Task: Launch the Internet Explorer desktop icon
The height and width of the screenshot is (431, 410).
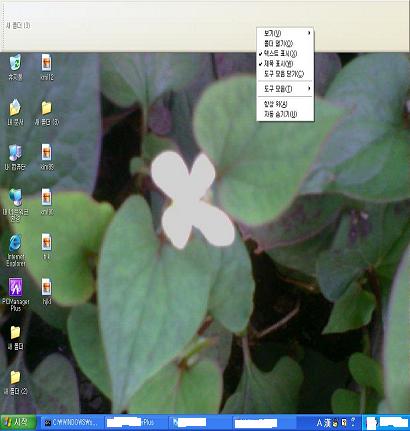Action: (16, 250)
